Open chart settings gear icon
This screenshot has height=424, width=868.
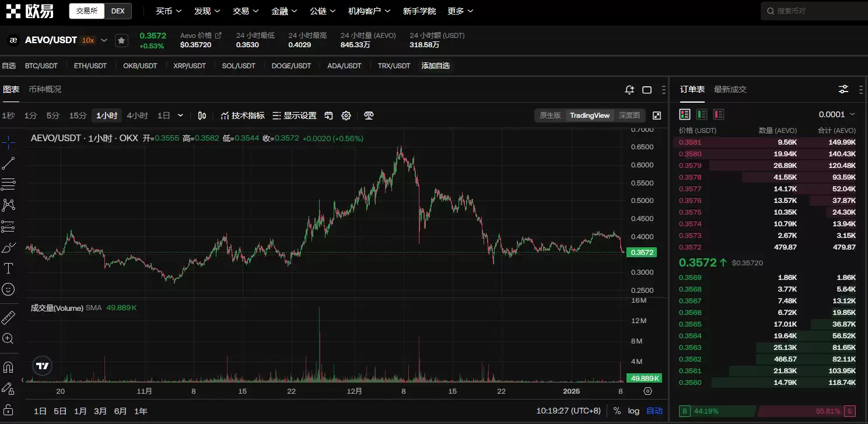click(346, 115)
